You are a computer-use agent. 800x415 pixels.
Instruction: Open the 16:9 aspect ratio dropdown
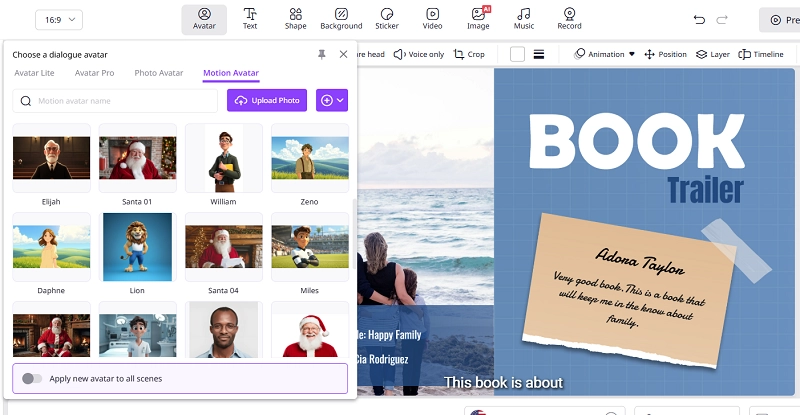coord(59,20)
